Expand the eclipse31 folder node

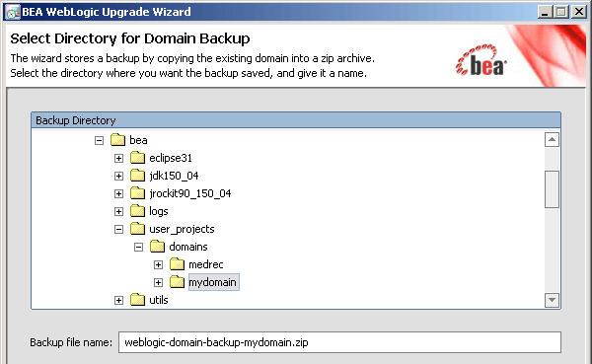pos(118,158)
